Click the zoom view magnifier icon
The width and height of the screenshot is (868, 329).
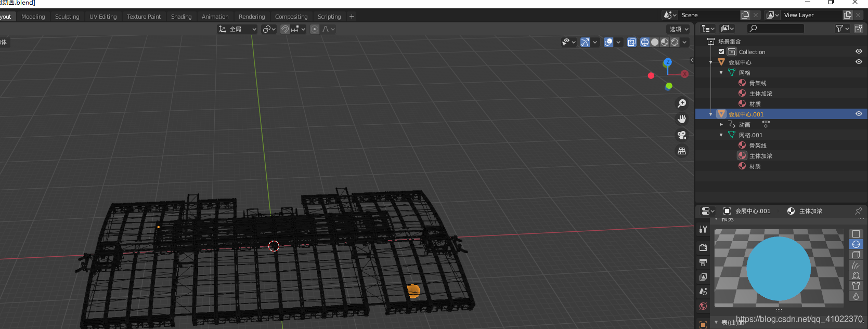682,103
